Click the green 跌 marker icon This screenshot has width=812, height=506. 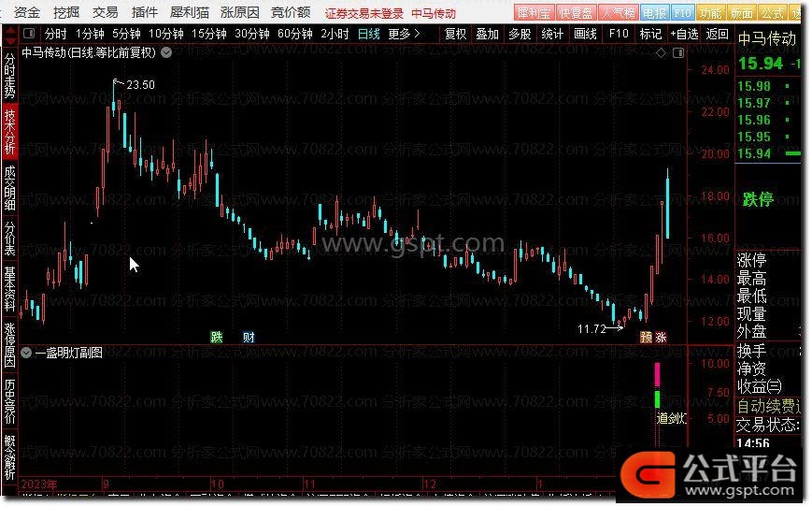point(217,337)
